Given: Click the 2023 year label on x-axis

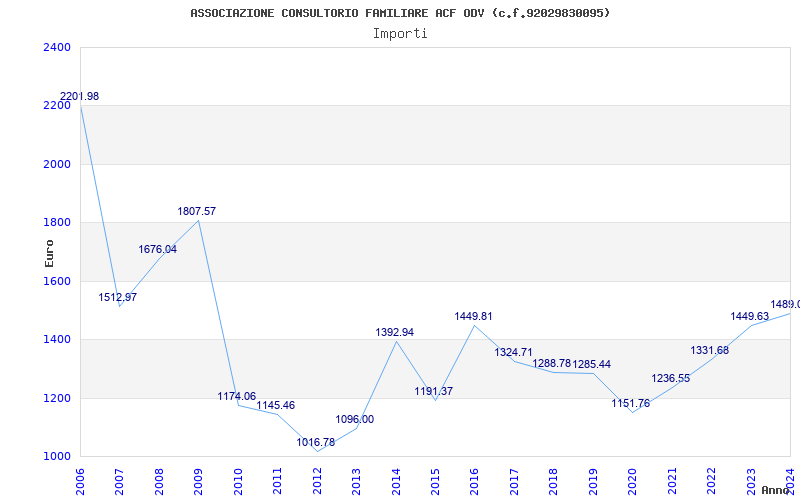Looking at the screenshot, I should tap(751, 482).
